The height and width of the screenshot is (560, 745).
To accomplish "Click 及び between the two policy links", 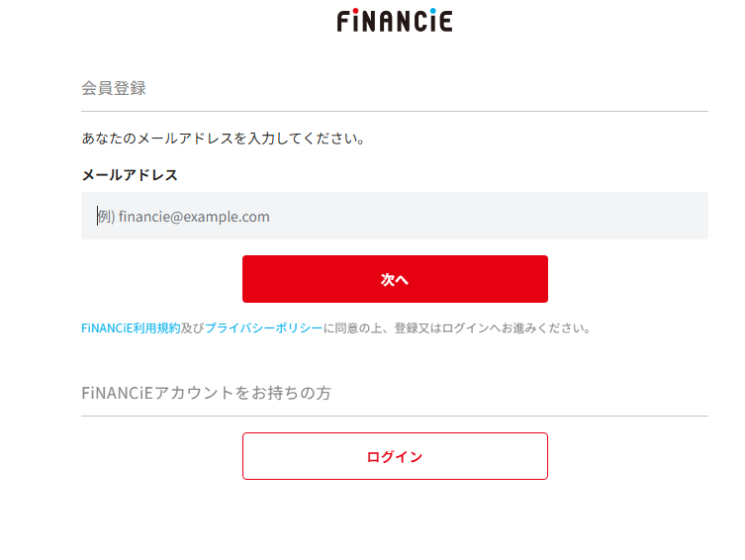I will pos(193,328).
